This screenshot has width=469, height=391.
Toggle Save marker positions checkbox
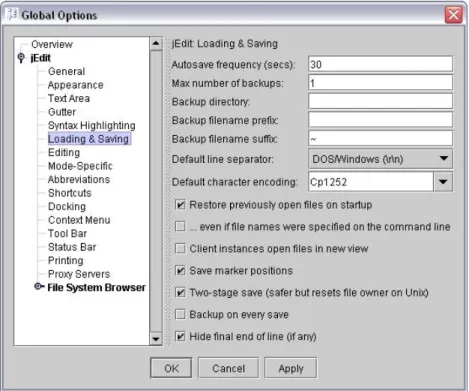180,271
